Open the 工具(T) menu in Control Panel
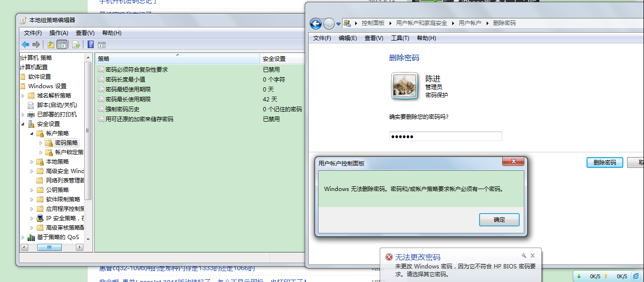This screenshot has width=644, height=282. pos(400,38)
